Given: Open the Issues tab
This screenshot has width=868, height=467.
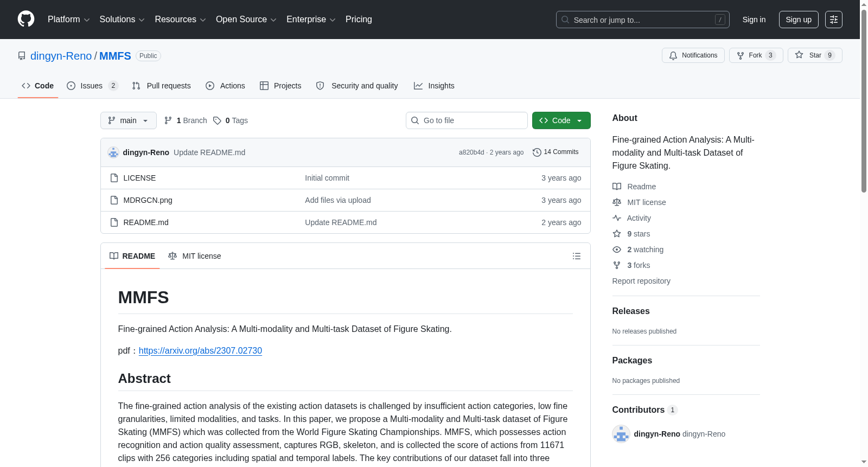Looking at the screenshot, I should pyautogui.click(x=92, y=86).
